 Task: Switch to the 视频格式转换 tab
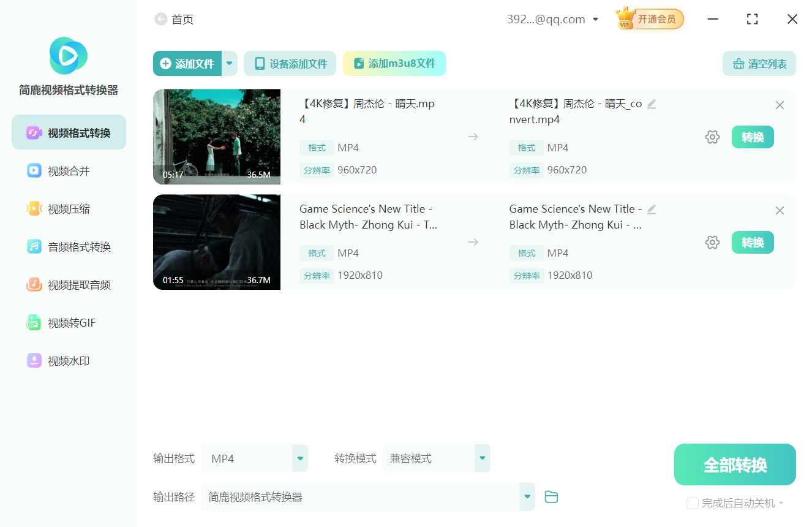point(68,132)
